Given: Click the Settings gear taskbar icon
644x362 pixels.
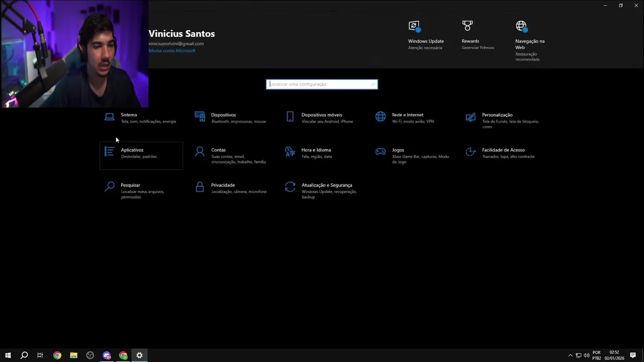Looking at the screenshot, I should [x=139, y=355].
